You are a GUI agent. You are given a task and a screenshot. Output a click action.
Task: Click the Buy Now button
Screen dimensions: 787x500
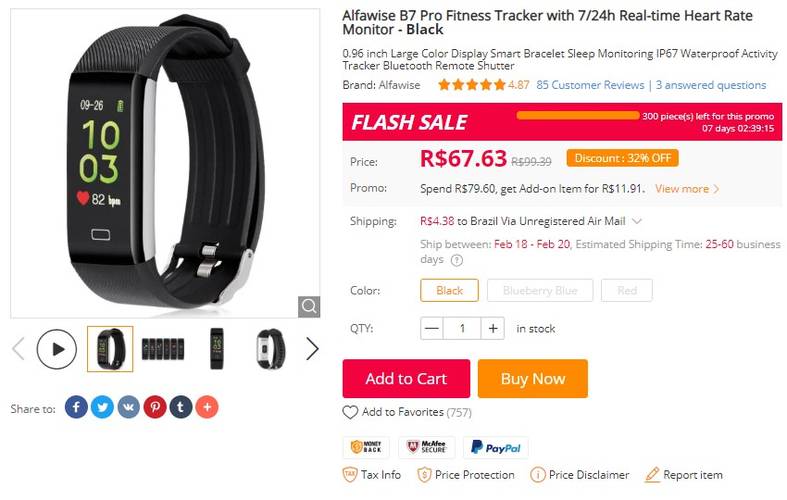[533, 379]
